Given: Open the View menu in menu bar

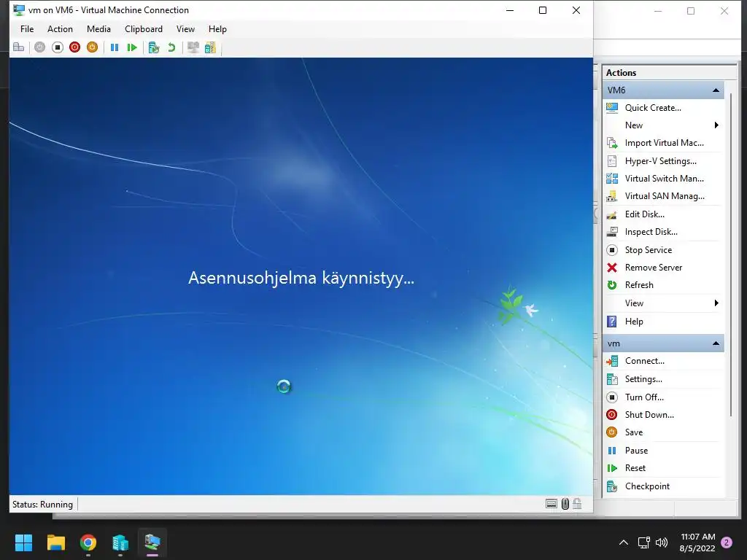Looking at the screenshot, I should [185, 29].
